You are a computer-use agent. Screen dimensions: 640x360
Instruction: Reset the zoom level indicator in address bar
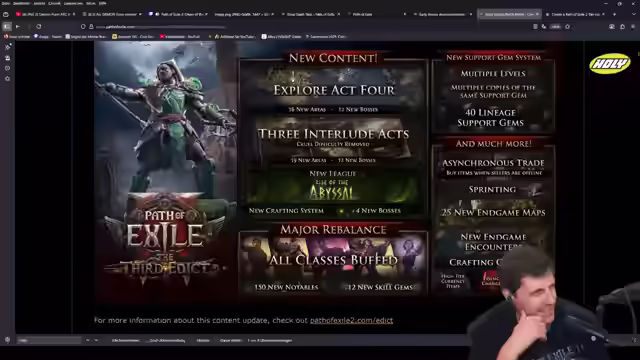(x=556, y=27)
